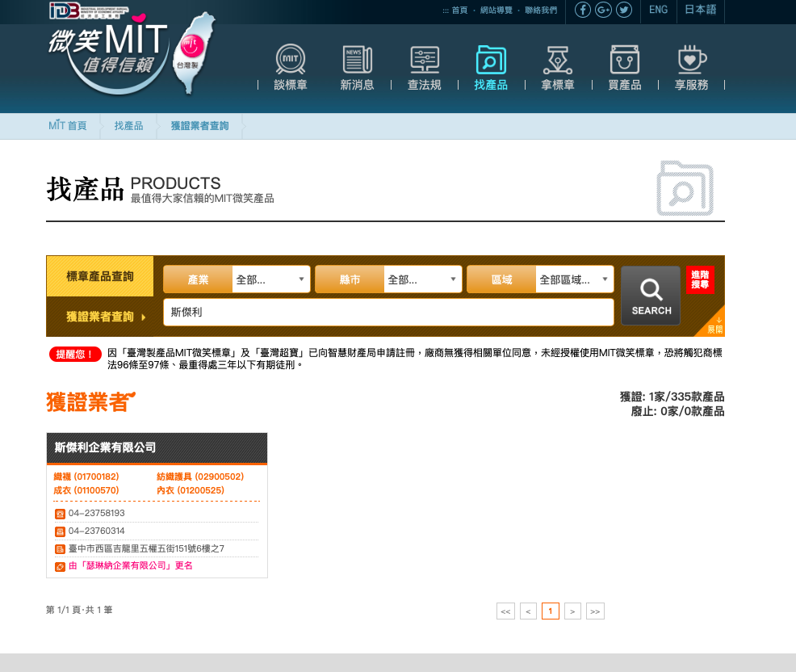
Task: Click the 廢止: 0家/0款產品 count
Action: click(x=677, y=411)
